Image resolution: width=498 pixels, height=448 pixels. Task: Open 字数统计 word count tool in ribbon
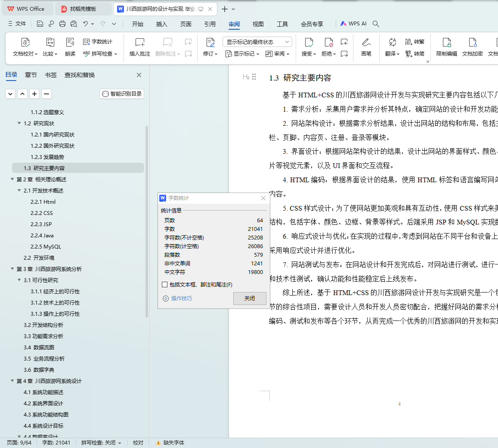tap(98, 42)
